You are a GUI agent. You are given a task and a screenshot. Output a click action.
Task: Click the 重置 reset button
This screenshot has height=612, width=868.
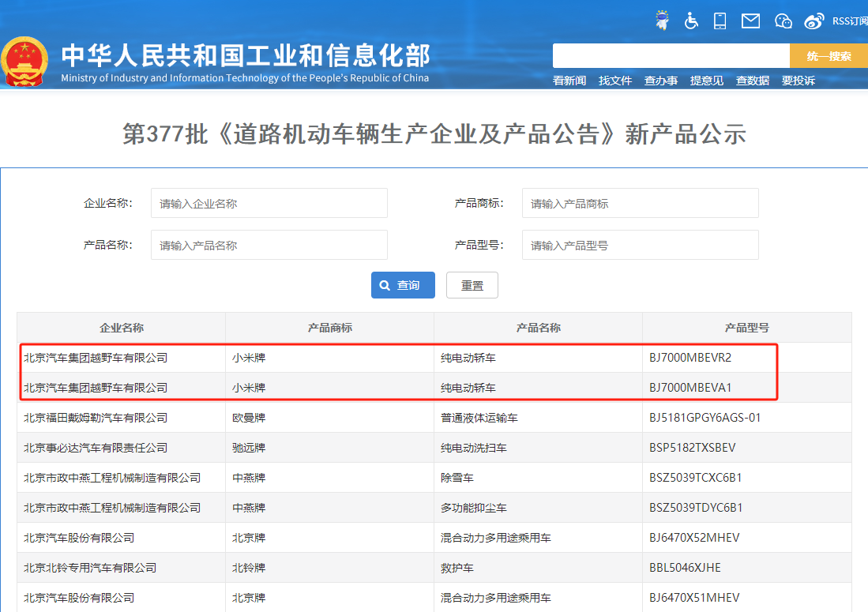tap(472, 285)
